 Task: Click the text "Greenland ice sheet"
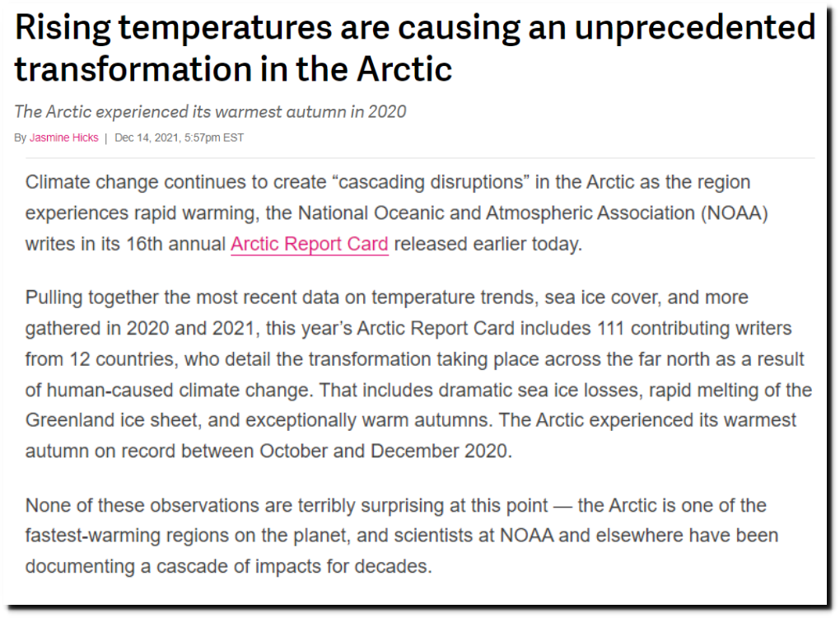pos(111,420)
